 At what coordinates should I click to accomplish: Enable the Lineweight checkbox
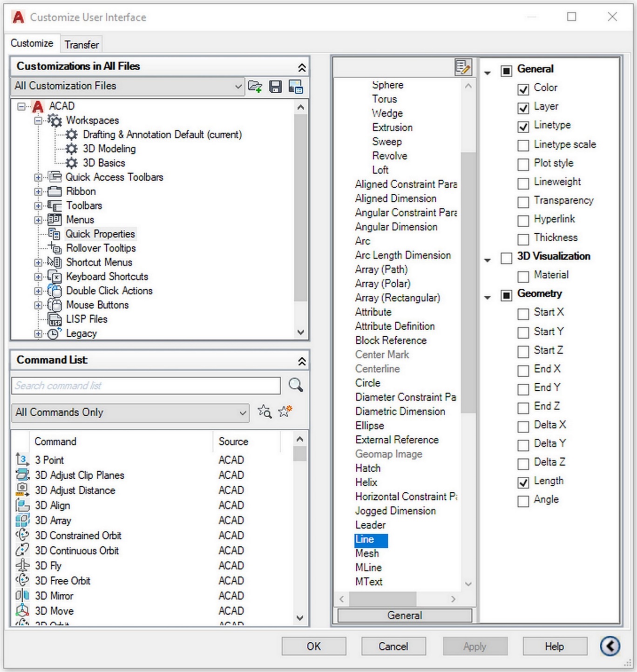pos(523,183)
